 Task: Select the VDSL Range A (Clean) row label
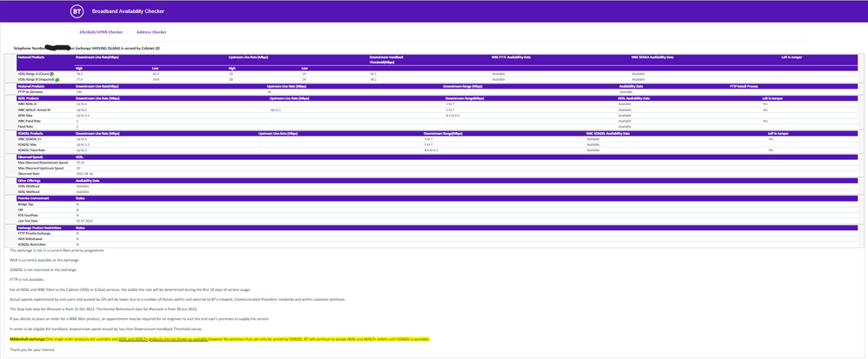click(x=33, y=74)
